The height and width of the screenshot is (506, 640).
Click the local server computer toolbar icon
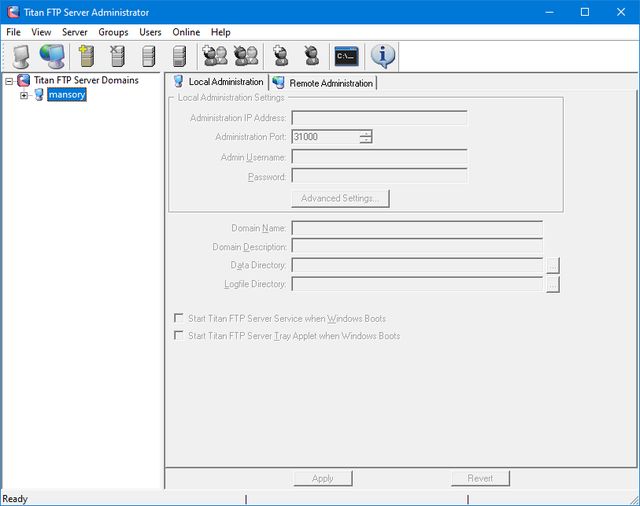(x=21, y=56)
